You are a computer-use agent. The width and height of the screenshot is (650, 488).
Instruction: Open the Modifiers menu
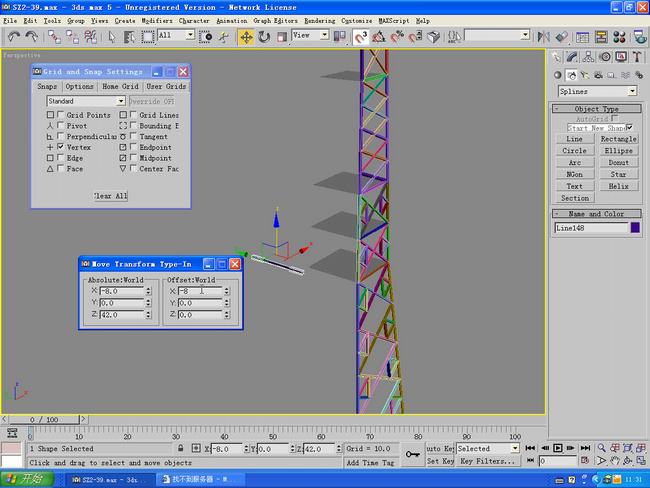click(156, 21)
